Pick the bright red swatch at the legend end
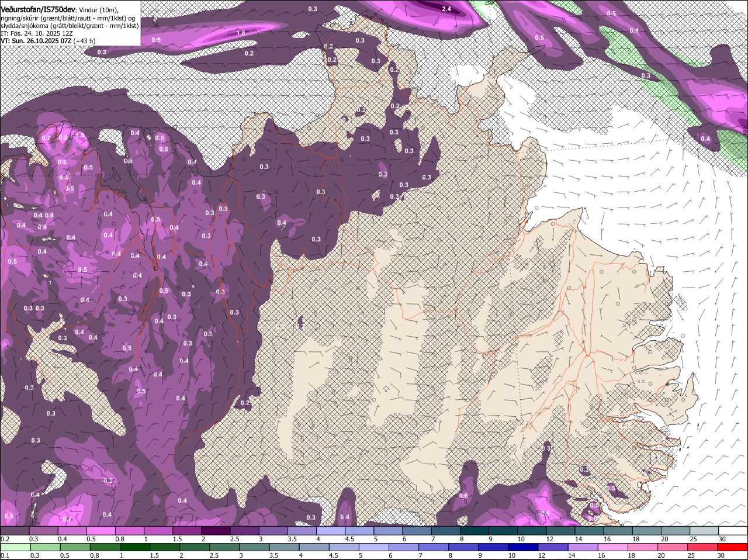This screenshot has width=748, height=560. tap(733, 547)
